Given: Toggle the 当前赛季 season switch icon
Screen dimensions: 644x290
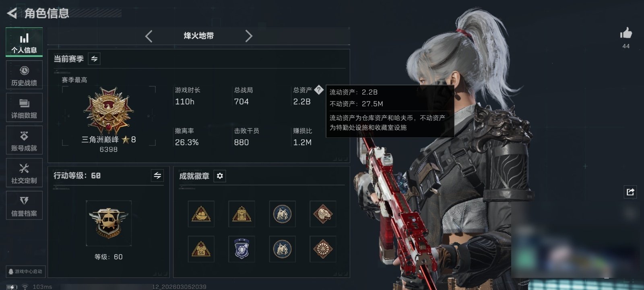Looking at the screenshot, I should (94, 59).
